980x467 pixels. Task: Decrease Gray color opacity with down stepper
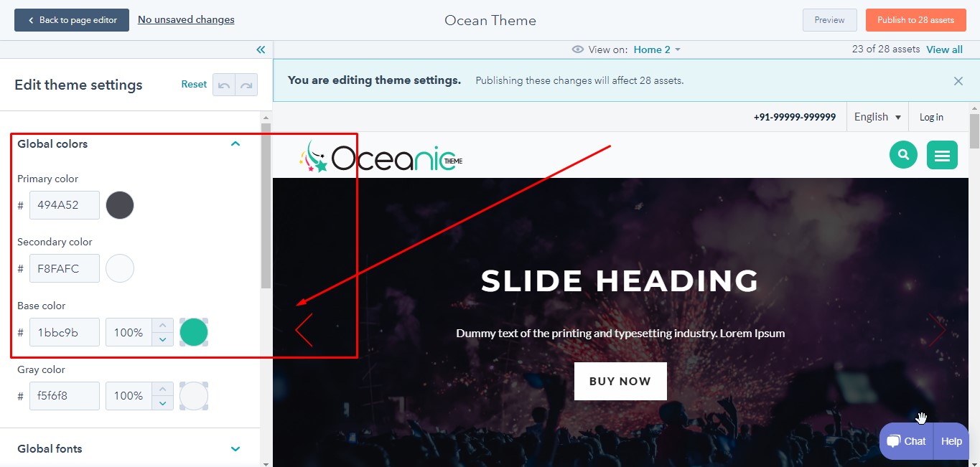(x=162, y=403)
